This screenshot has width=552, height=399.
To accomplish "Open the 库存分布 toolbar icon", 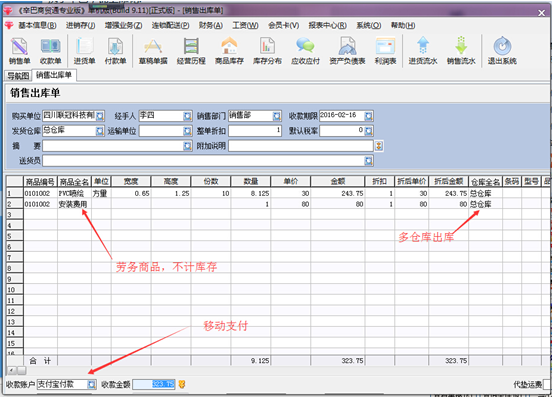I will (267, 51).
